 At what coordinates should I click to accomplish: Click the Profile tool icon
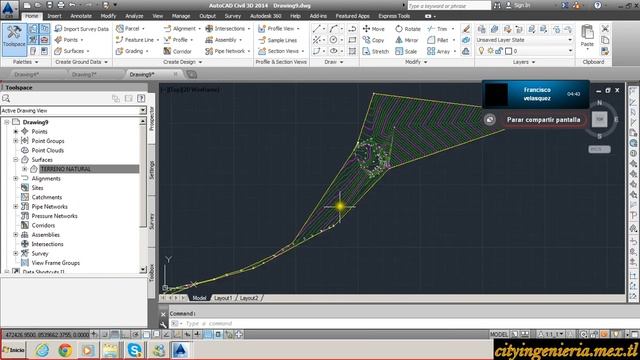click(167, 40)
